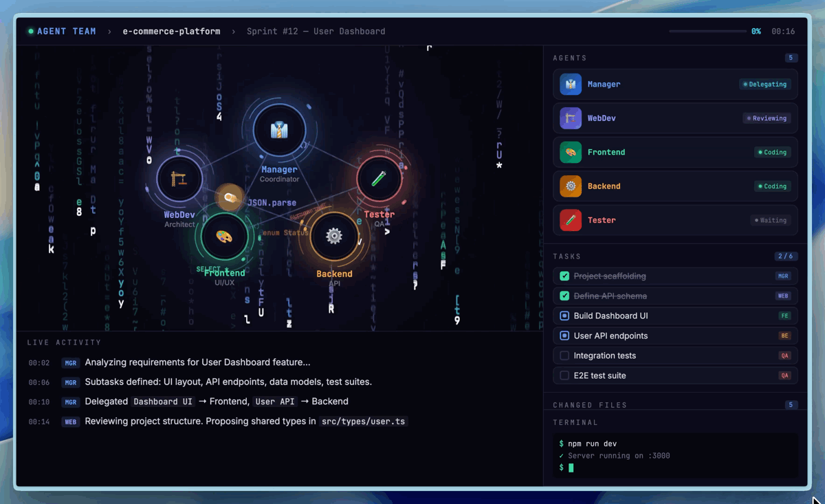Click the WebDev agent avatar icon in Agents list
Screen dimensions: 825x504
[x=571, y=118]
